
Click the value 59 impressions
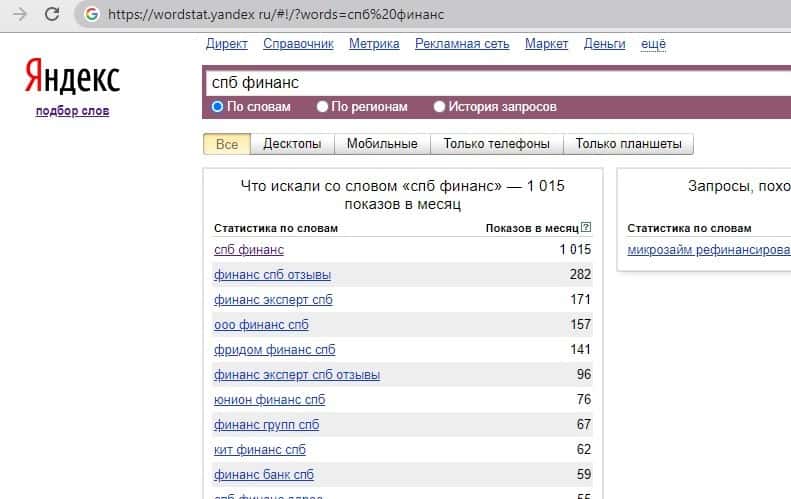[584, 474]
